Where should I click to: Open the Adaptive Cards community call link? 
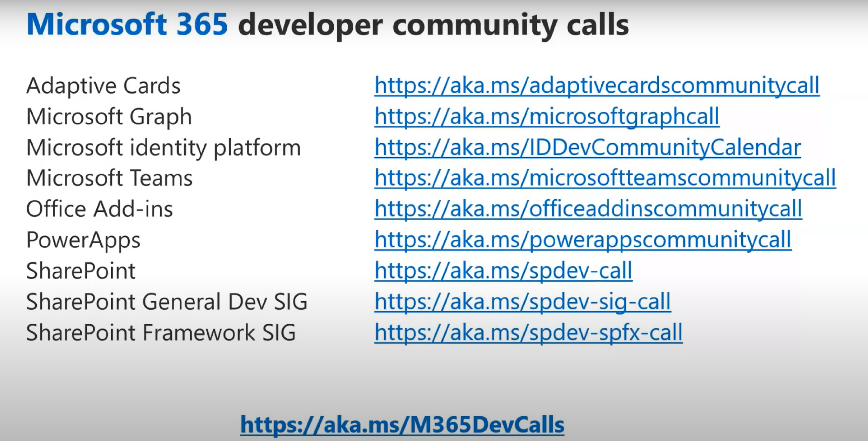tap(596, 86)
